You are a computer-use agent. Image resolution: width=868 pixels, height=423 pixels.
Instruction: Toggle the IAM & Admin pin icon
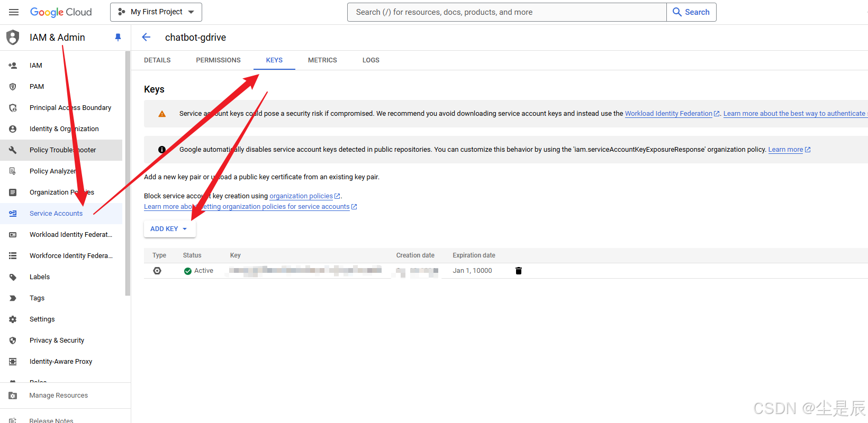pos(117,38)
